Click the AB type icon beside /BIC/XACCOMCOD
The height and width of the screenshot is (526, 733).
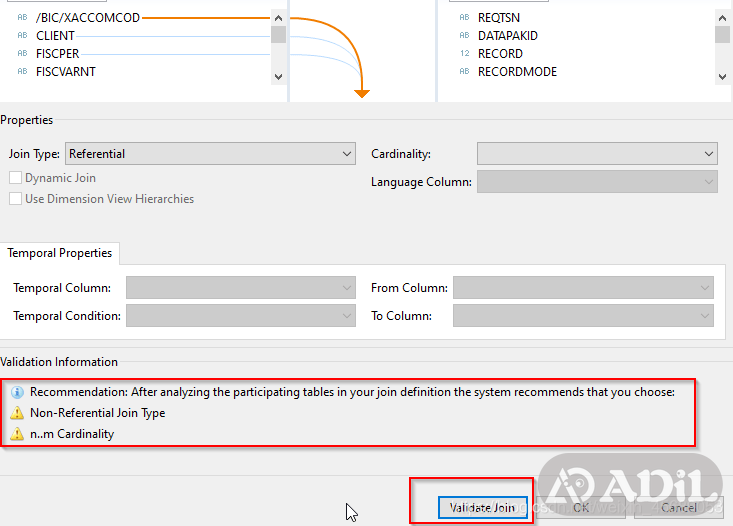click(x=21, y=18)
